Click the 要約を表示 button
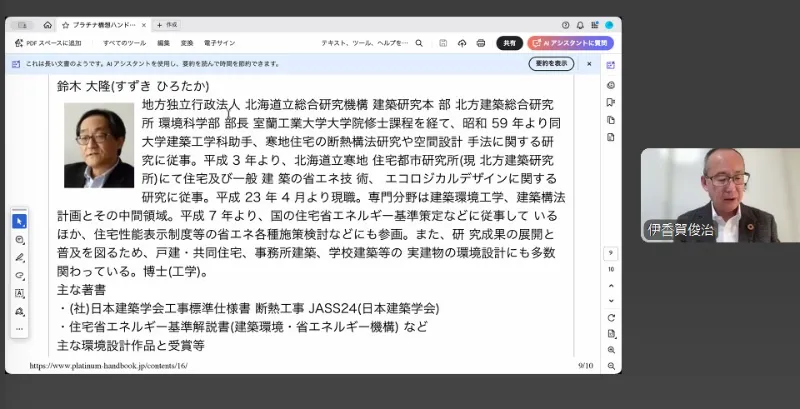This screenshot has height=409, width=800. coord(551,63)
